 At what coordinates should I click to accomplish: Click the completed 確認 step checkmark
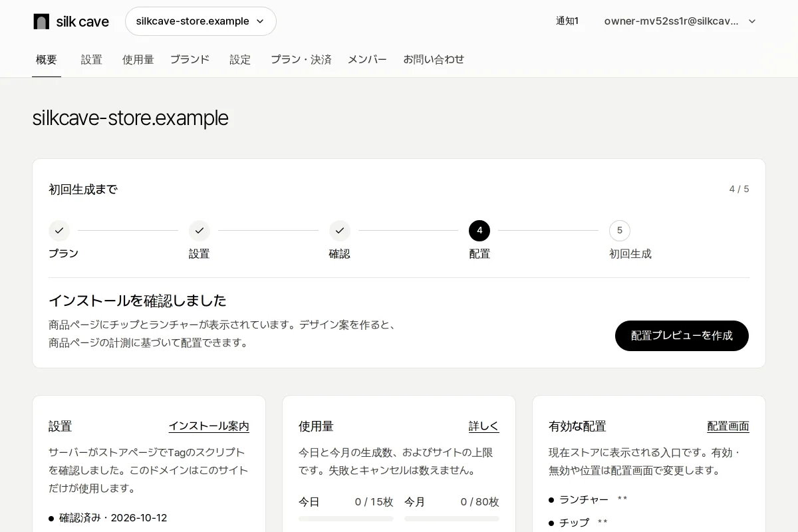[x=340, y=231]
